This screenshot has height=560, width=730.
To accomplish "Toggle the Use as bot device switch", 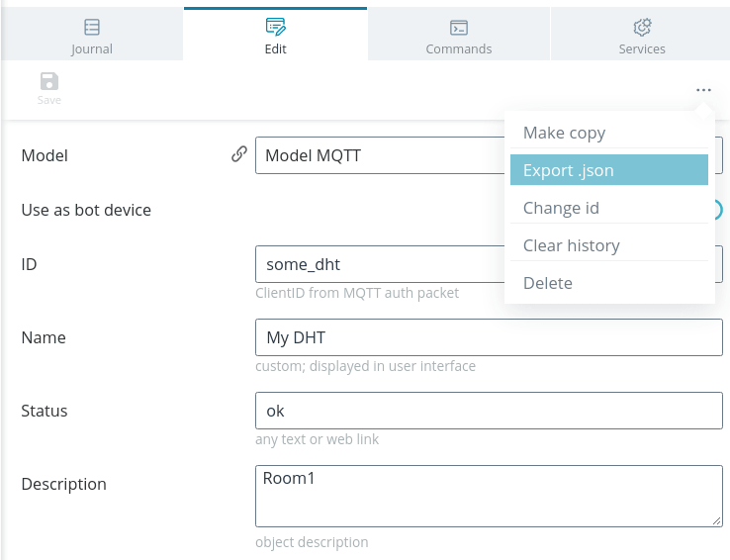I will 718,210.
